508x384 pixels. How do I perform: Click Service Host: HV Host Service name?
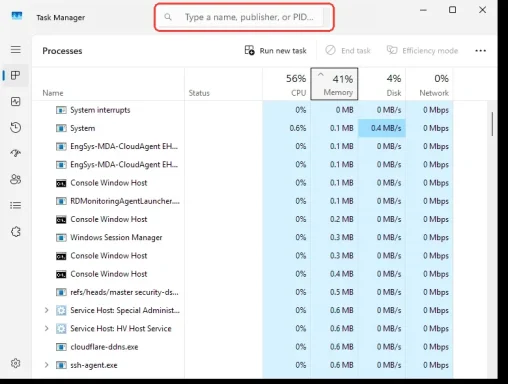click(x=121, y=329)
